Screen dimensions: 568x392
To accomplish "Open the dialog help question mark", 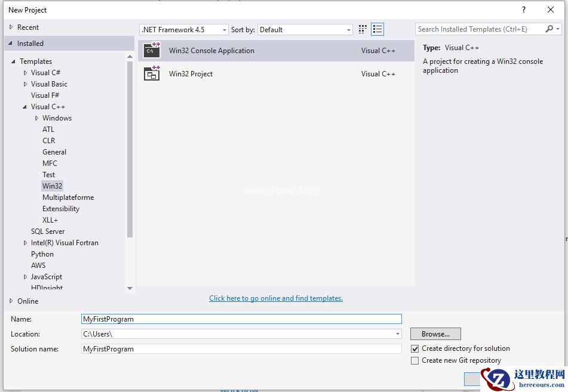I will tap(524, 10).
